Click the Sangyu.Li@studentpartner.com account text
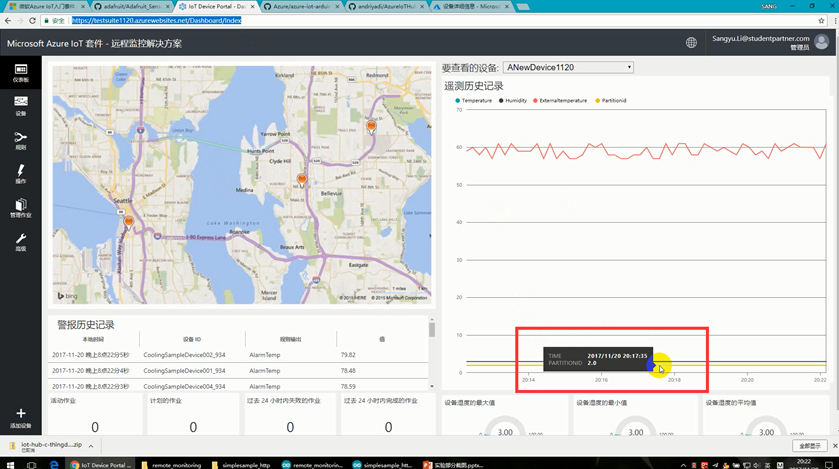The height and width of the screenshot is (469, 839). [760, 39]
